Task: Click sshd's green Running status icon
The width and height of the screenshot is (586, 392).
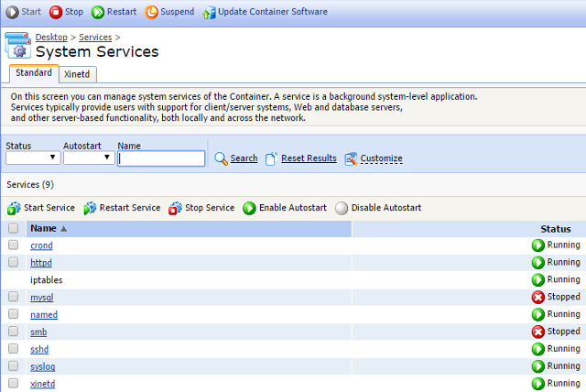Action: tap(537, 349)
